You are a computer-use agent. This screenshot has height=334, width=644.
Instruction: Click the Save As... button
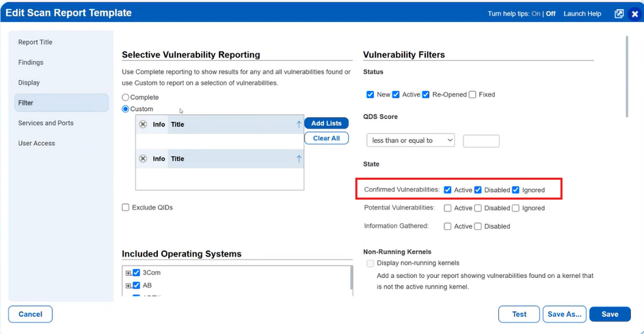tap(565, 314)
